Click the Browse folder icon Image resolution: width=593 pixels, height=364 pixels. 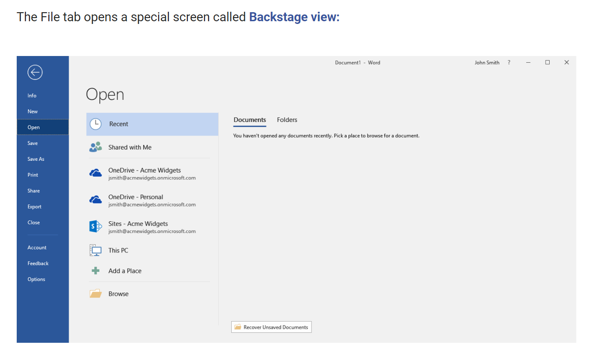[x=96, y=294]
